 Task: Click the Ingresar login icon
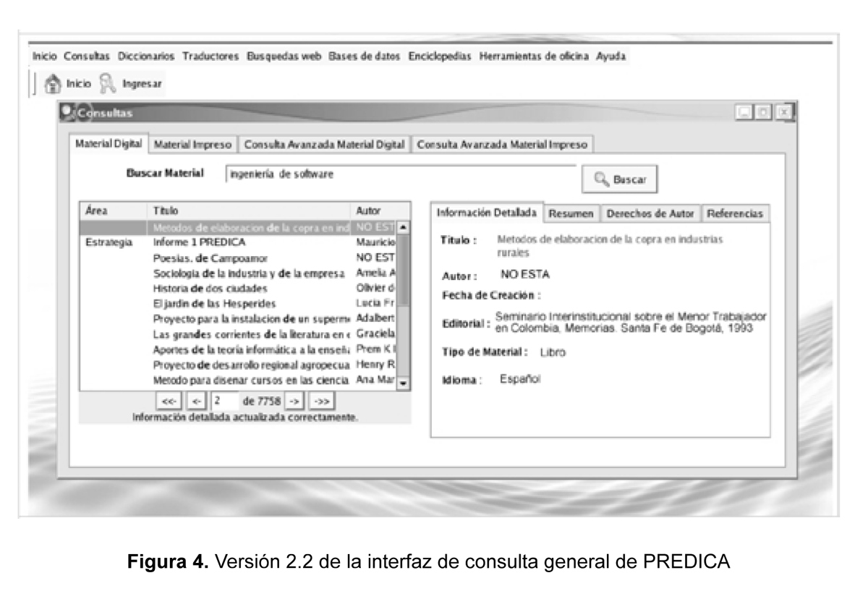coord(107,83)
